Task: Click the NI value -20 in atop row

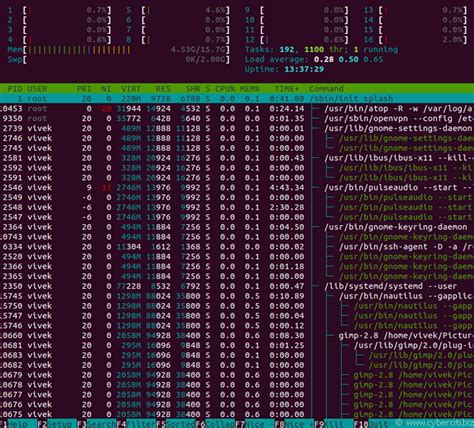Action: click(x=104, y=109)
